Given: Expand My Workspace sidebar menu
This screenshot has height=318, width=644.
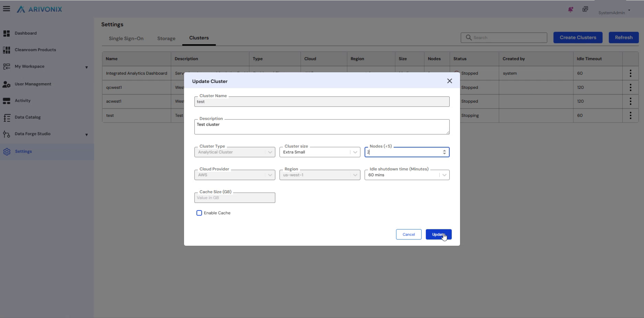Looking at the screenshot, I should 86,67.
